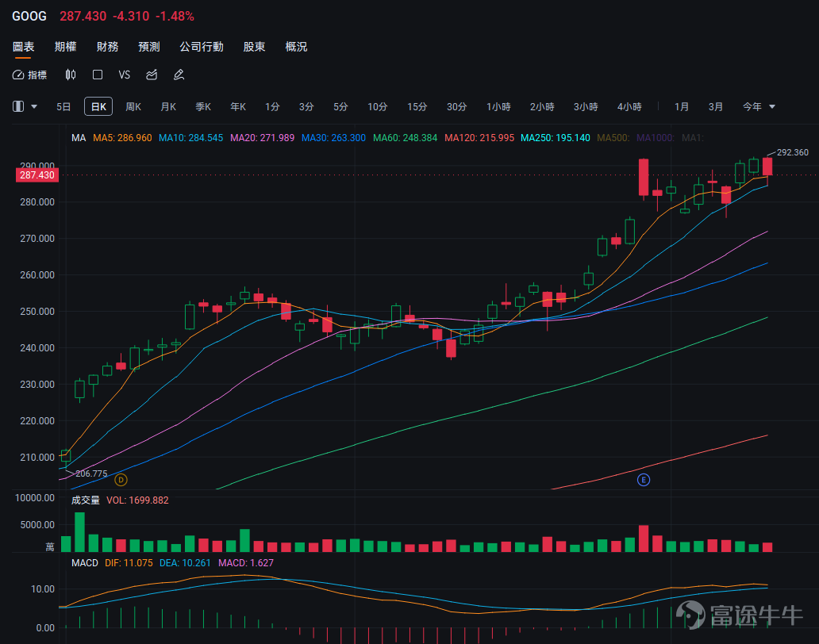Select the 5日 timeframe
This screenshot has width=819, height=644.
point(63,107)
